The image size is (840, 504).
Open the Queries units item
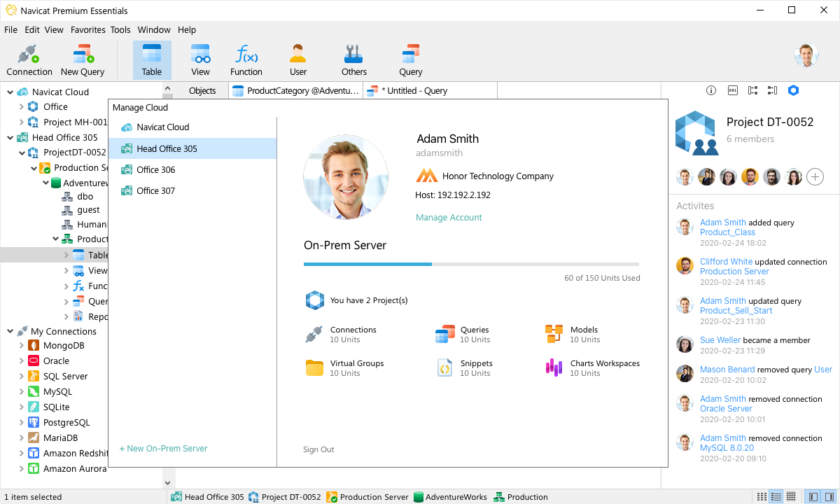coord(463,335)
